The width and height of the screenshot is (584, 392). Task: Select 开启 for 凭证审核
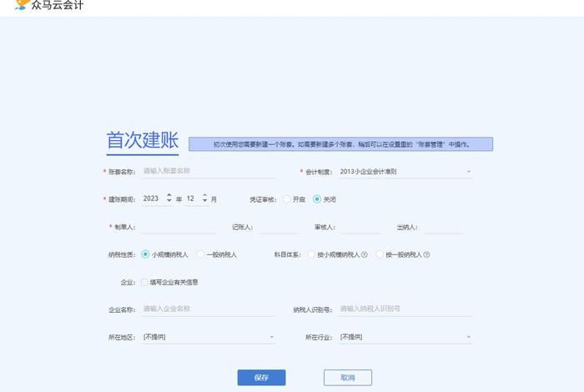point(287,199)
